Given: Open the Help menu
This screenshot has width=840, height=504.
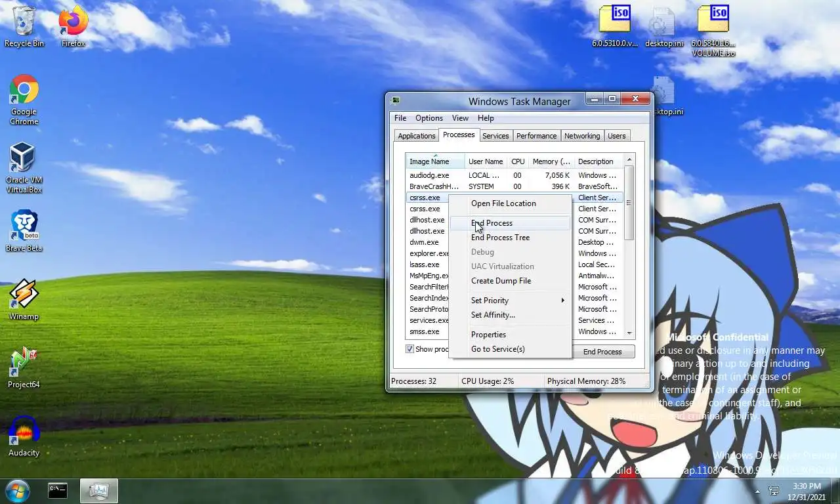Looking at the screenshot, I should [x=486, y=118].
